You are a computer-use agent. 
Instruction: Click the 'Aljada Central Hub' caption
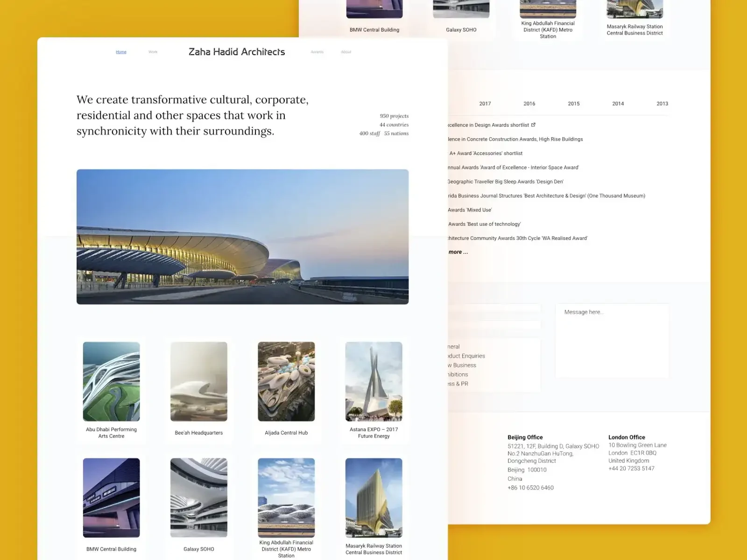[286, 433]
